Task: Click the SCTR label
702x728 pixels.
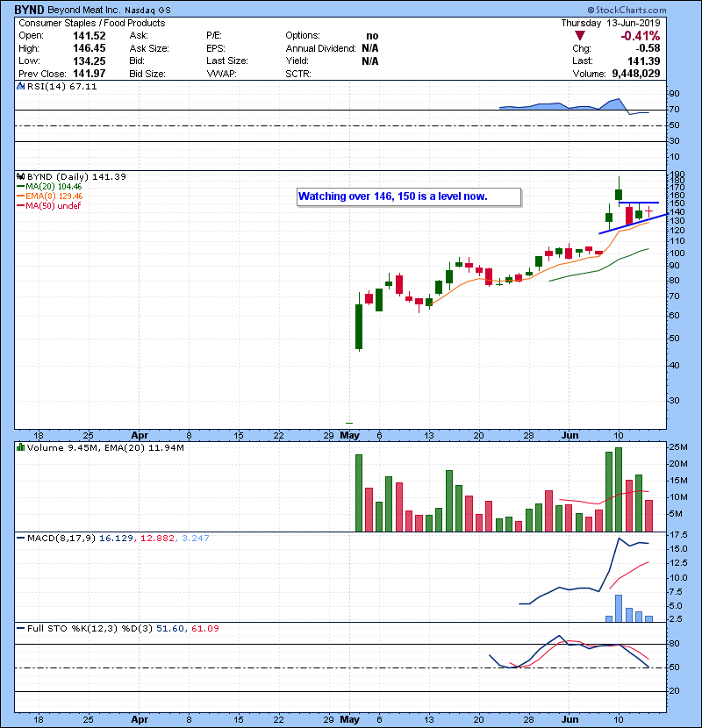Action: pyautogui.click(x=297, y=75)
